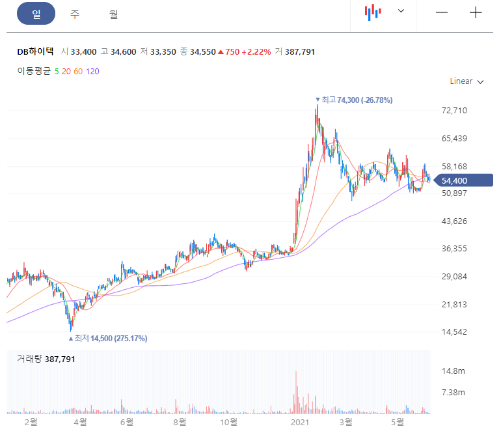Select the 일 (daily) chart tab
The height and width of the screenshot is (448, 501).
coord(36,14)
